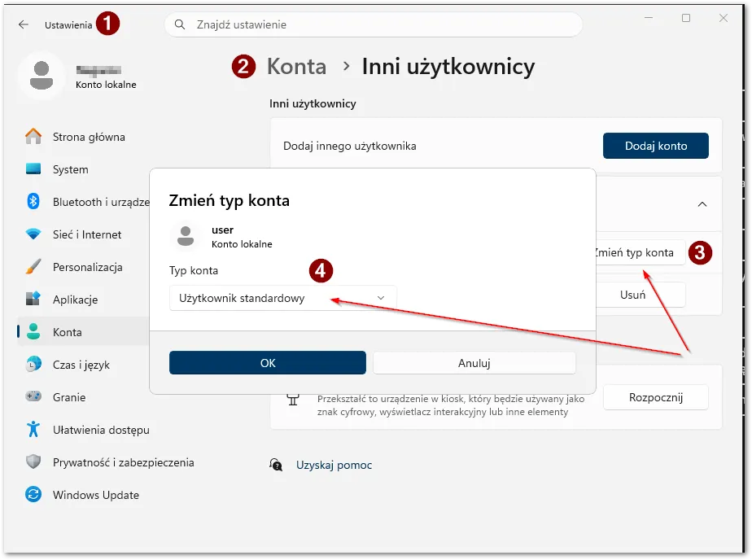The height and width of the screenshot is (560, 752).
Task: Focus the Znajdź ustawienie search field
Action: pos(374,24)
